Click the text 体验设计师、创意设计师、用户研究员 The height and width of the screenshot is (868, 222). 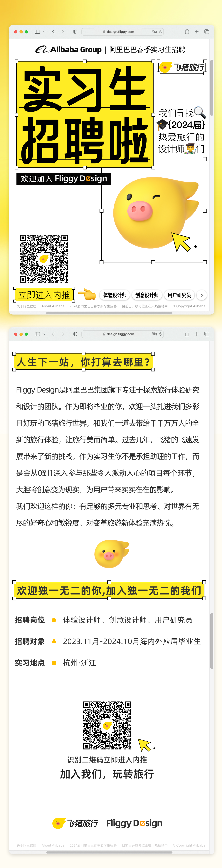pyautogui.click(x=127, y=620)
